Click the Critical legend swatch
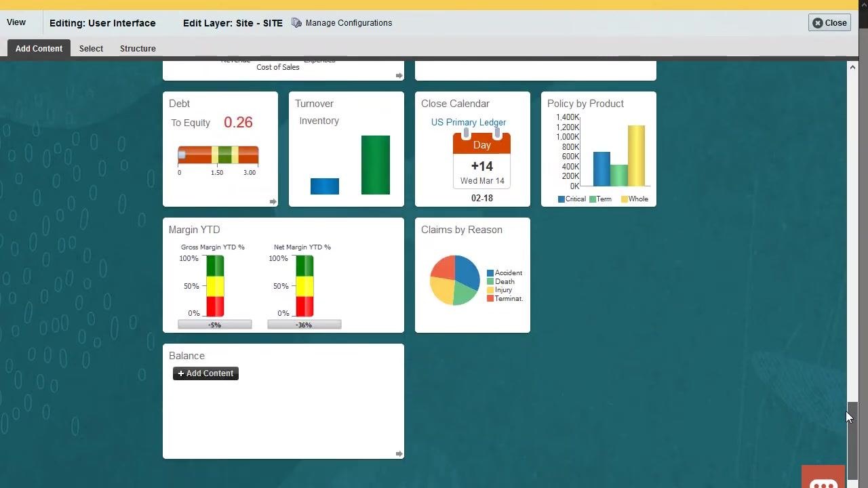 [x=561, y=199]
